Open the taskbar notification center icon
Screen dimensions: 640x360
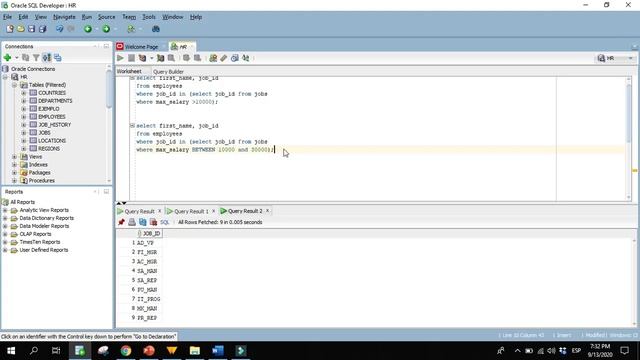(624, 351)
